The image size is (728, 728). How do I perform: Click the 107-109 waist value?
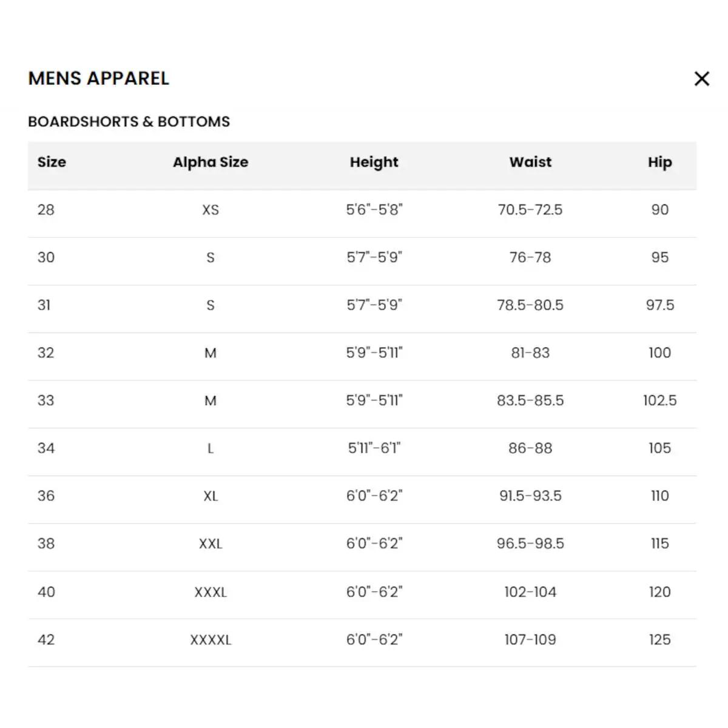(x=530, y=639)
